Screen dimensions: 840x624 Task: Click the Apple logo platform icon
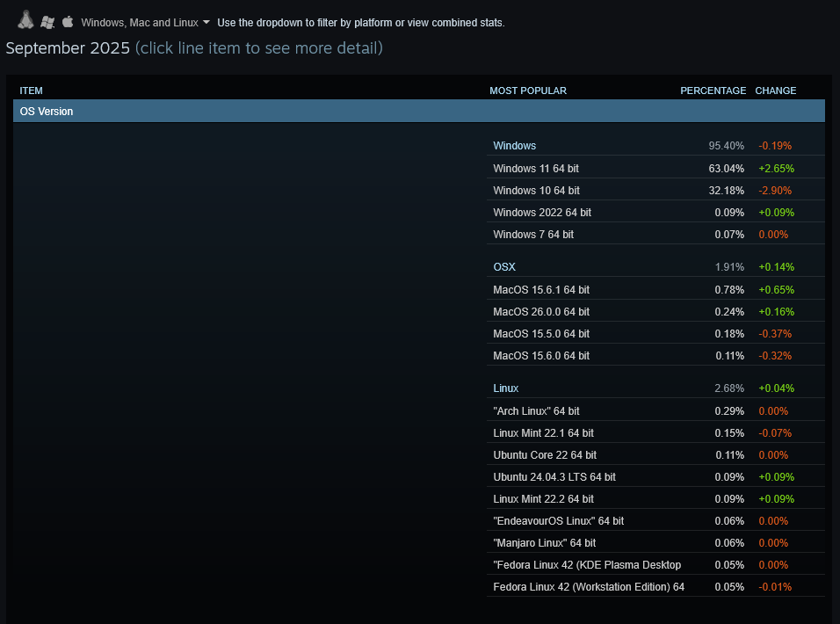(68, 21)
